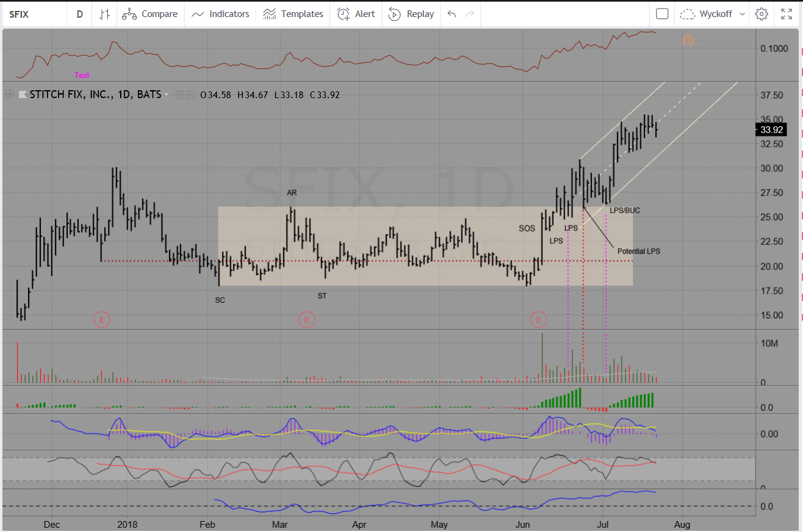Open the arrow menu after BATS
This screenshot has height=532, width=803.
click(166, 95)
